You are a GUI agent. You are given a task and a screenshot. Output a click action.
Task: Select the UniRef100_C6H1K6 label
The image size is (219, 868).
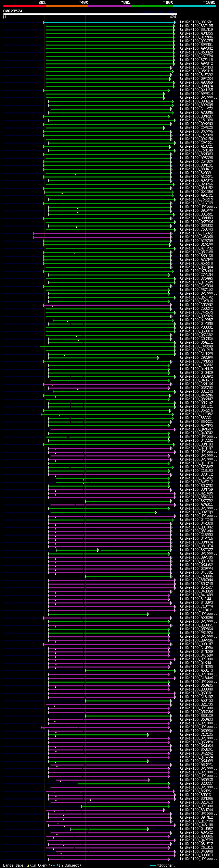pyautogui.click(x=196, y=384)
